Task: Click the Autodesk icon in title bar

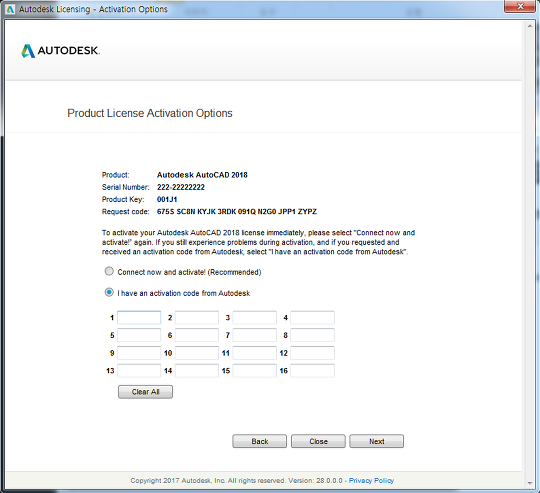Action: pos(10,9)
